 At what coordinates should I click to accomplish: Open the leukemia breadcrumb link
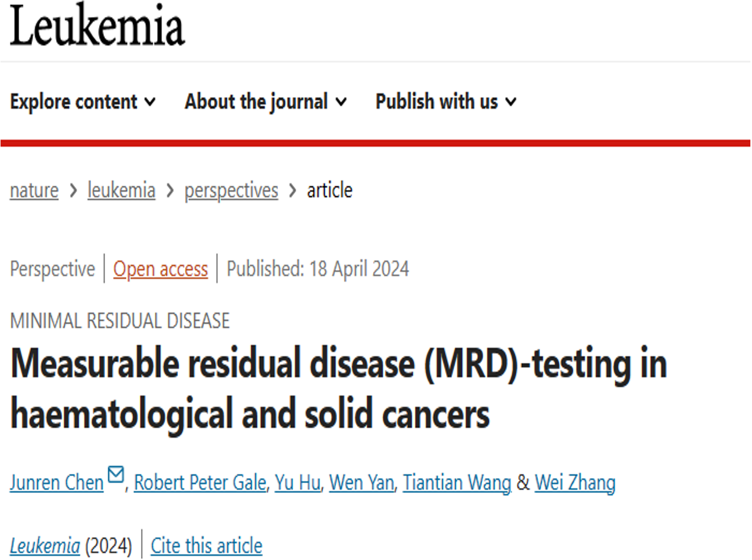pyautogui.click(x=121, y=191)
